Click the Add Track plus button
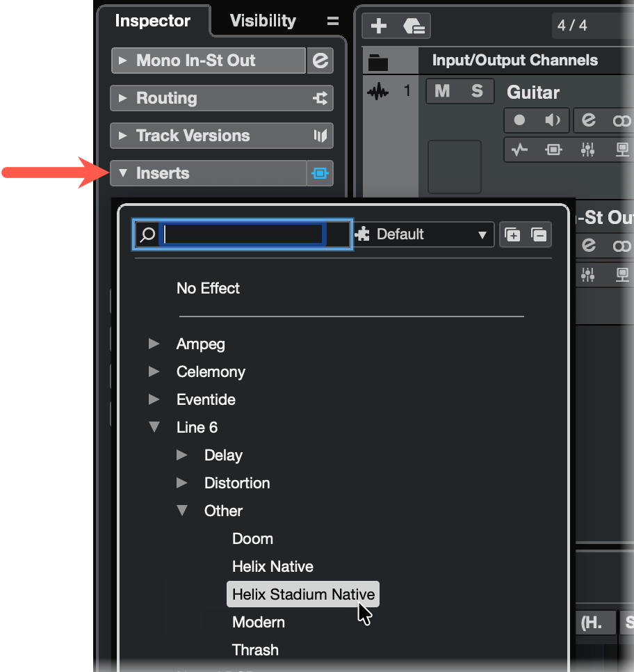 [x=379, y=26]
